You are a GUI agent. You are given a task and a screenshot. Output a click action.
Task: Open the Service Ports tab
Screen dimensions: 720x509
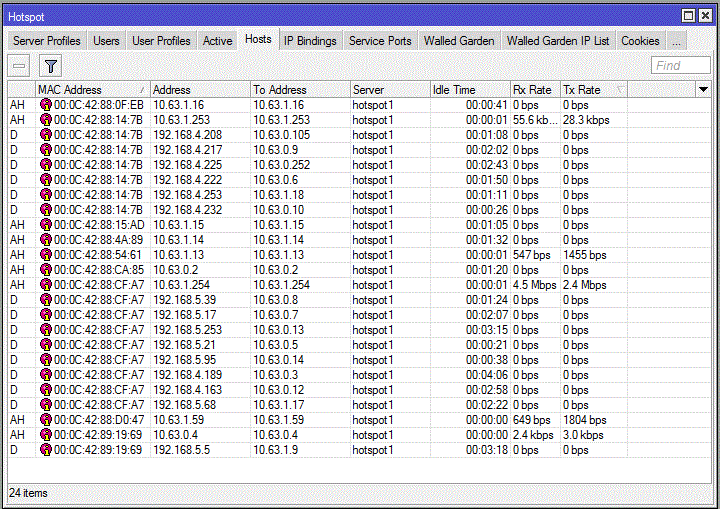(380, 41)
